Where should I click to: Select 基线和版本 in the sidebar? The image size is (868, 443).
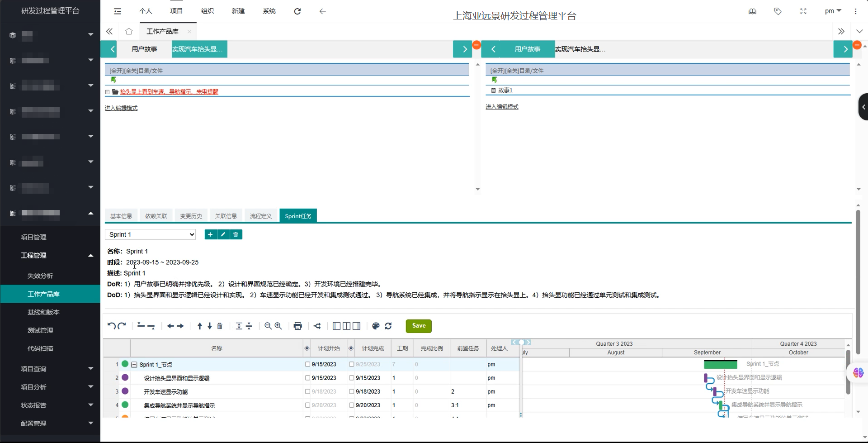click(x=43, y=312)
